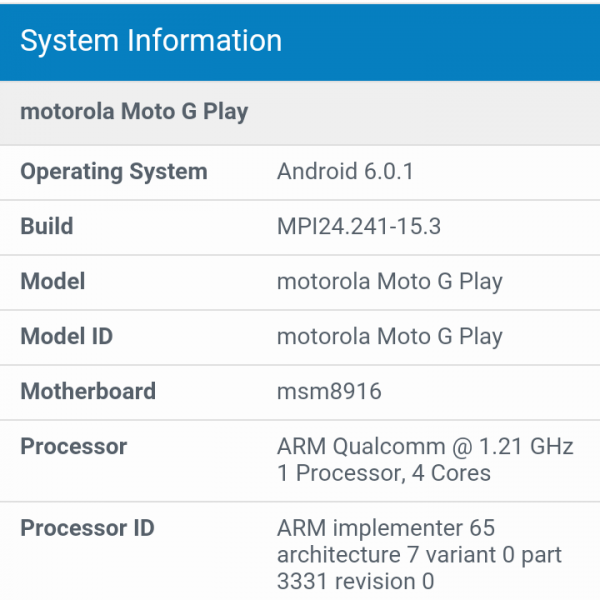The width and height of the screenshot is (600, 600).
Task: Select the 3331 revision 0 text
Action: coord(355,581)
